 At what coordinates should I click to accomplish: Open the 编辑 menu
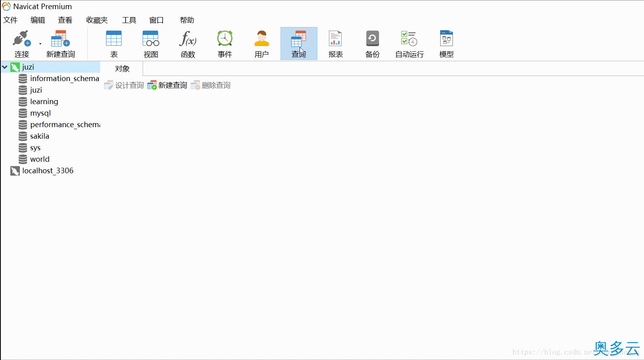(x=38, y=20)
